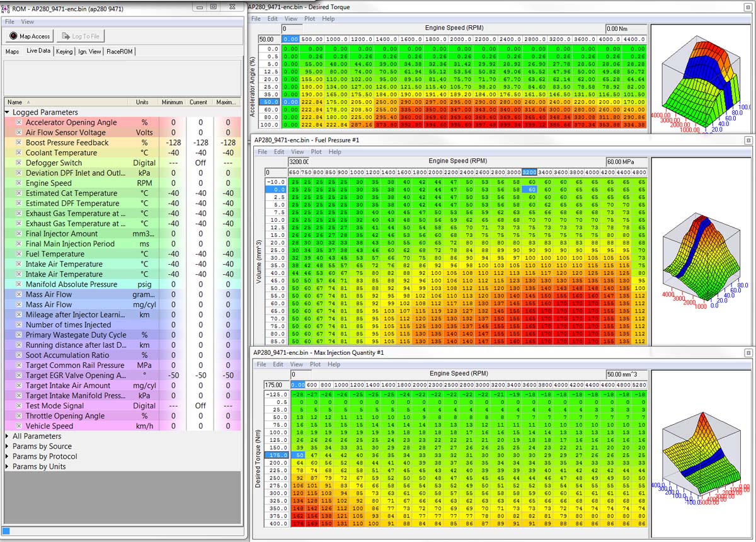Click the Map Access record button
This screenshot has width=756, height=542.
13,37
